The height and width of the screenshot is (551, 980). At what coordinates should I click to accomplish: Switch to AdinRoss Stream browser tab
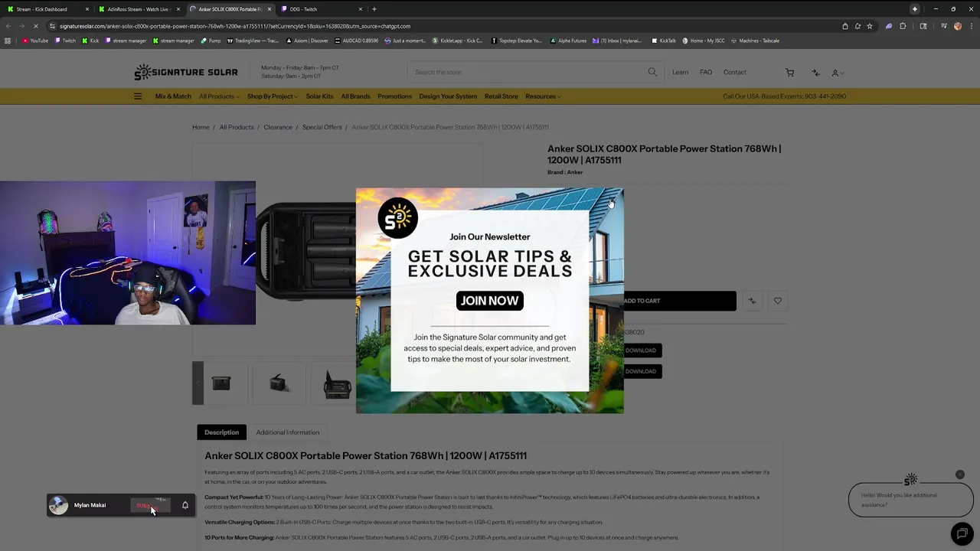click(x=139, y=9)
